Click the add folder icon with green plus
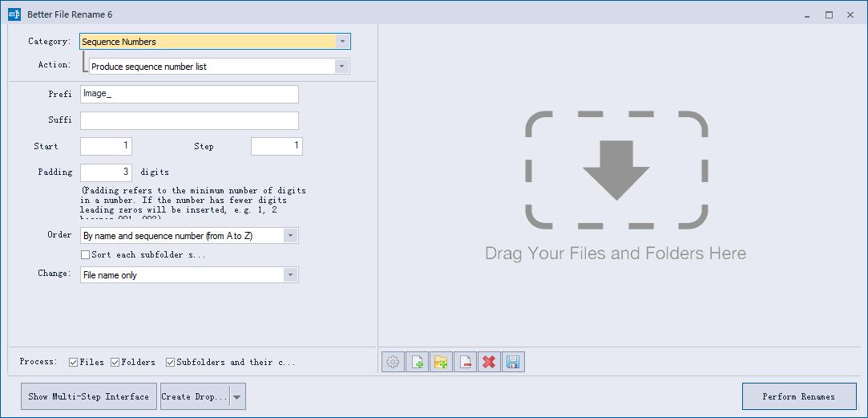868x418 pixels. 441,363
